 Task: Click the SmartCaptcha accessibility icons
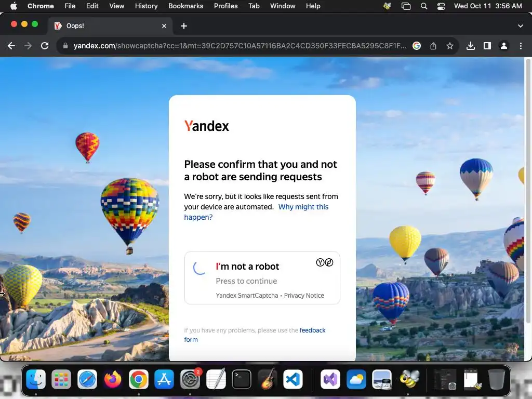pos(325,262)
